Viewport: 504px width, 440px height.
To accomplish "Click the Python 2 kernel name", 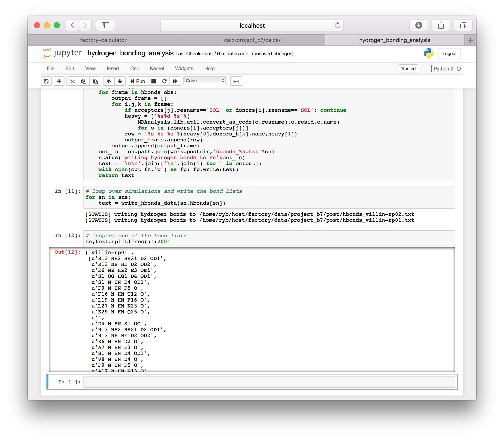I will point(443,69).
